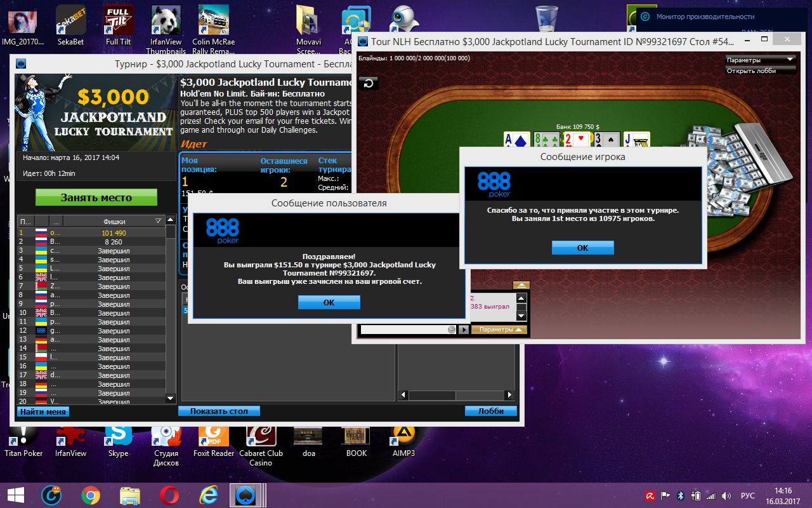Click left arrow of horizontal scrollbar

tap(403, 395)
